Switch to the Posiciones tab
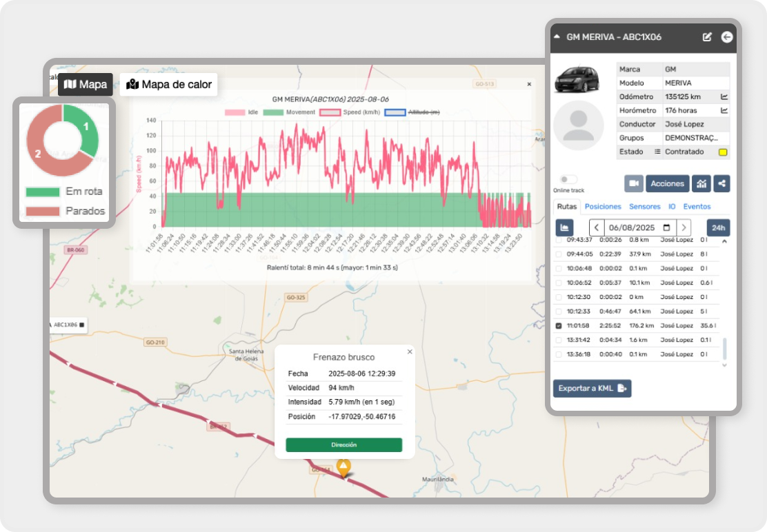Image resolution: width=767 pixels, height=532 pixels. 603,207
